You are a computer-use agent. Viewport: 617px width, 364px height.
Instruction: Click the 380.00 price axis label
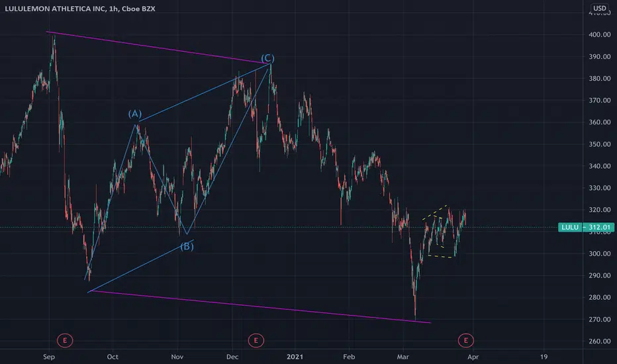[600, 78]
